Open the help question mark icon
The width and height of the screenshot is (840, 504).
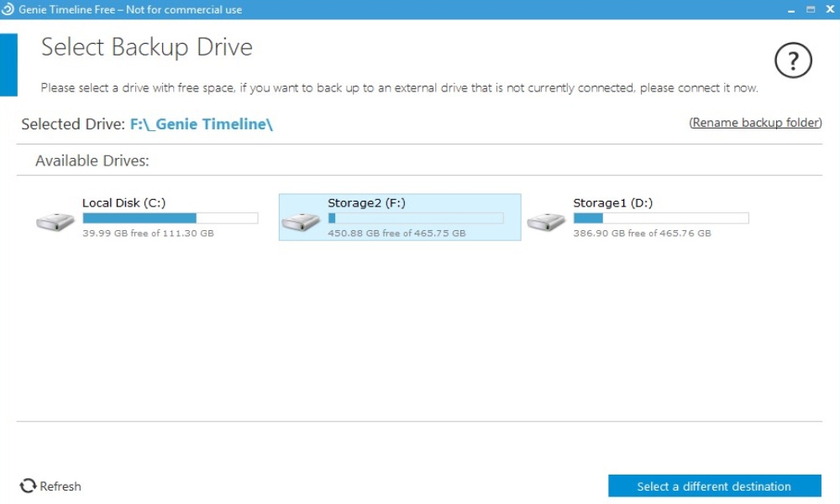[x=793, y=60]
